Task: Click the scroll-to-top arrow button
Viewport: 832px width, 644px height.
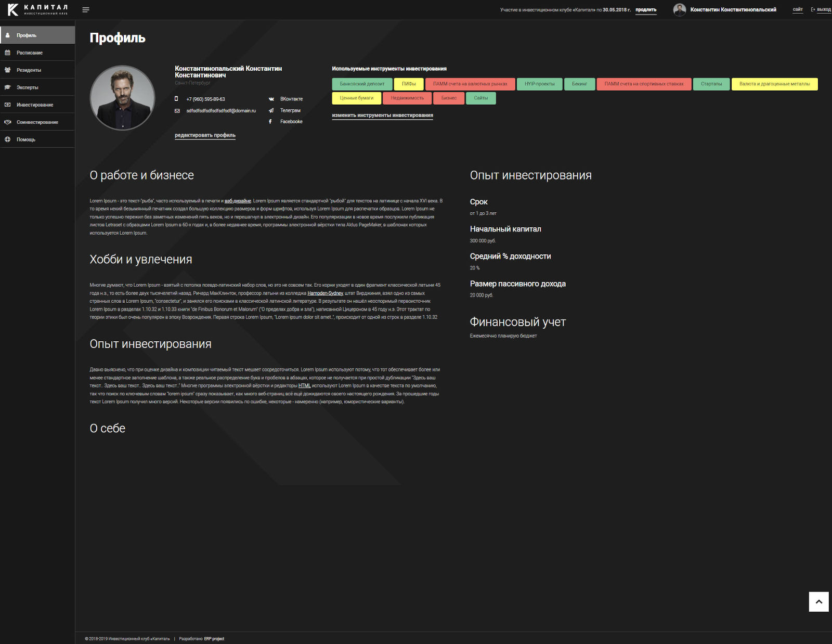Action: (x=818, y=602)
